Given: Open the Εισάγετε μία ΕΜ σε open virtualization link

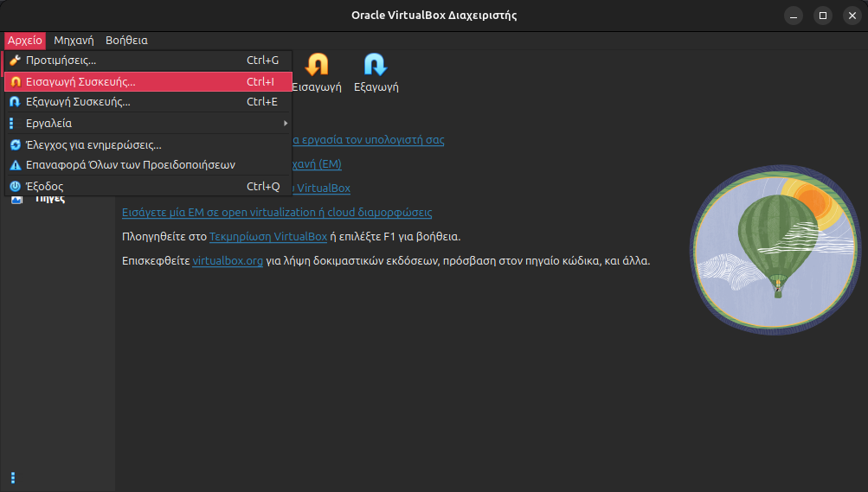Looking at the screenshot, I should [277, 213].
